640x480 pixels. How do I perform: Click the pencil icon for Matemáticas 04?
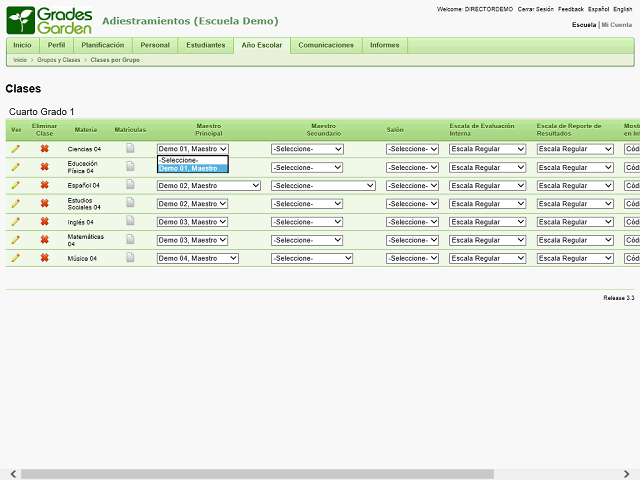[x=16, y=240]
